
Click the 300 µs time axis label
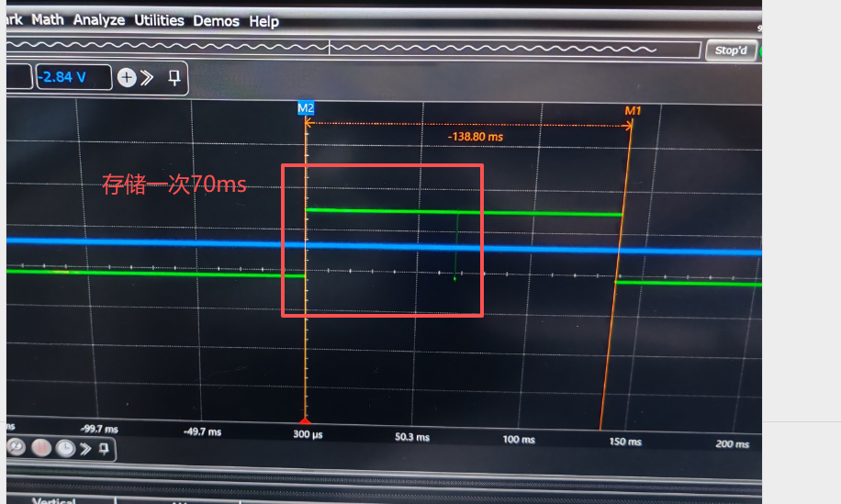(308, 434)
